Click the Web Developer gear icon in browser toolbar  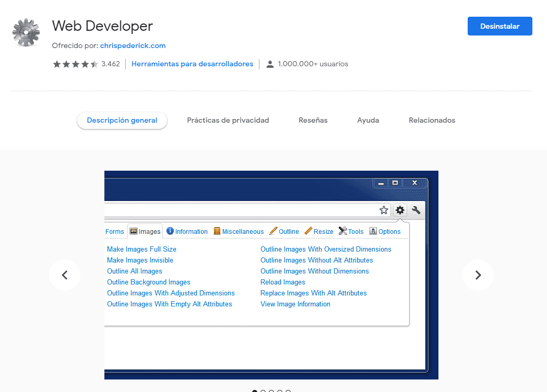pyautogui.click(x=400, y=210)
